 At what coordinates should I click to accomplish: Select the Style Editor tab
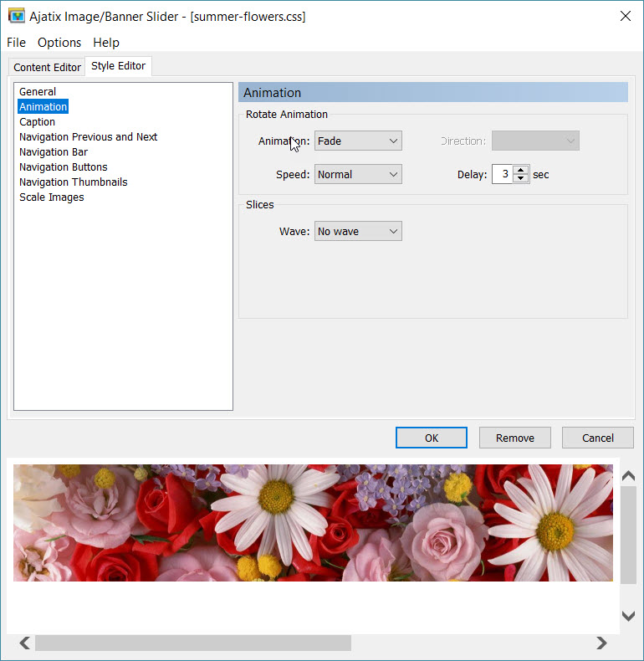pos(119,66)
